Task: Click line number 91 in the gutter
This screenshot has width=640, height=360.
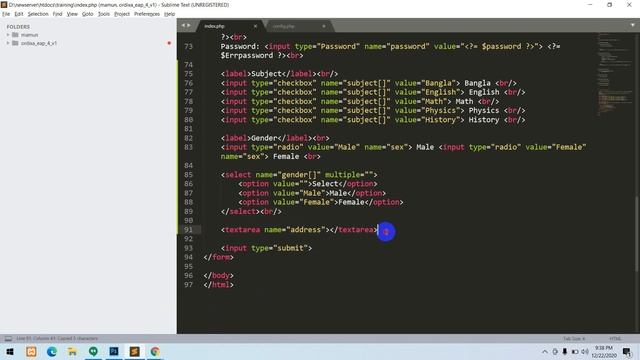Action: (188, 230)
